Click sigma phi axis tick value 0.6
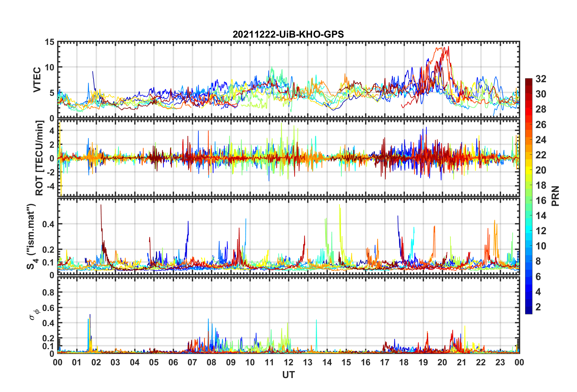The image size is (577, 392). (x=49, y=308)
